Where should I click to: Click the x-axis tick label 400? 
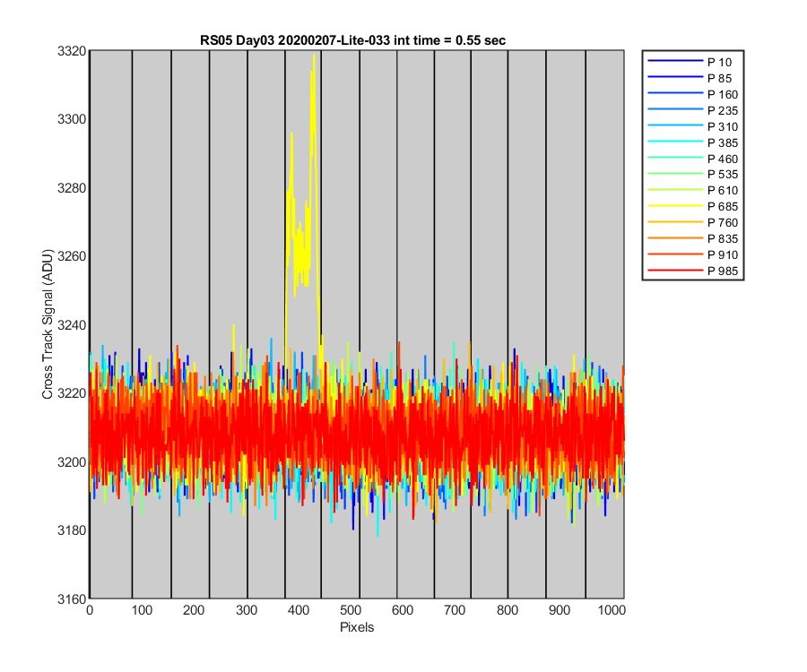click(298, 610)
